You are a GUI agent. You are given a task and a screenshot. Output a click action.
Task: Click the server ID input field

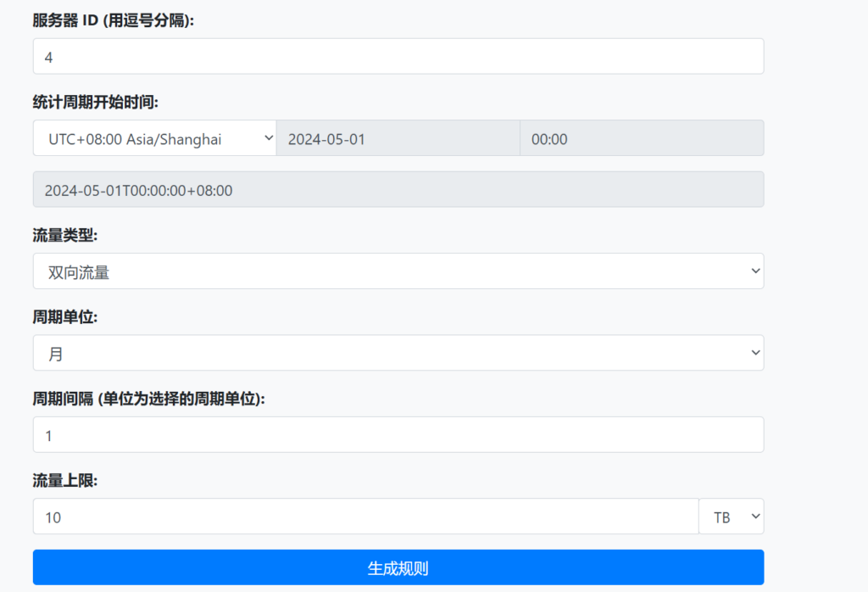point(398,56)
